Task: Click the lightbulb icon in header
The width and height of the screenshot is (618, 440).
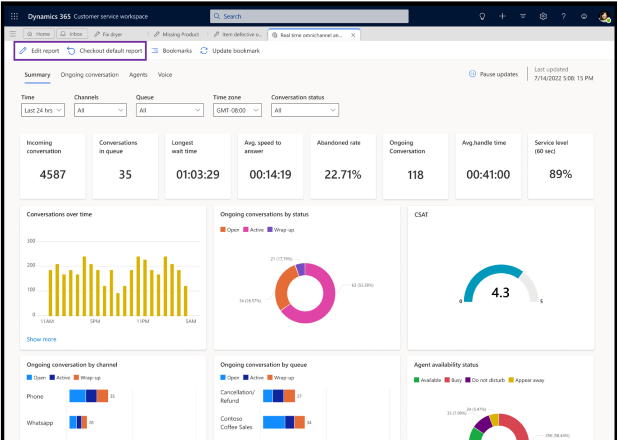Action: [x=482, y=16]
